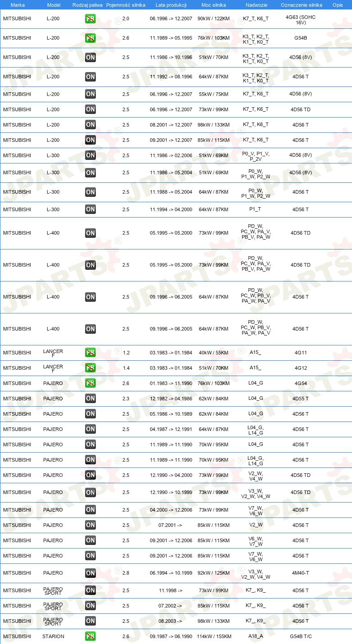The height and width of the screenshot is (644, 352).
Task: Click the 40kW / 55KM power cell
Action: coord(213,353)
